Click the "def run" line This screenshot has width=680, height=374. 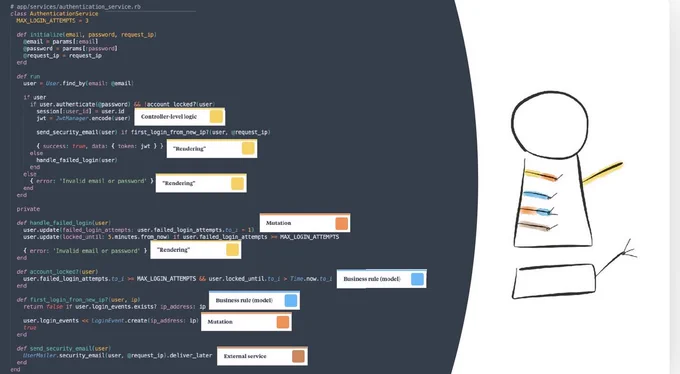(28, 76)
